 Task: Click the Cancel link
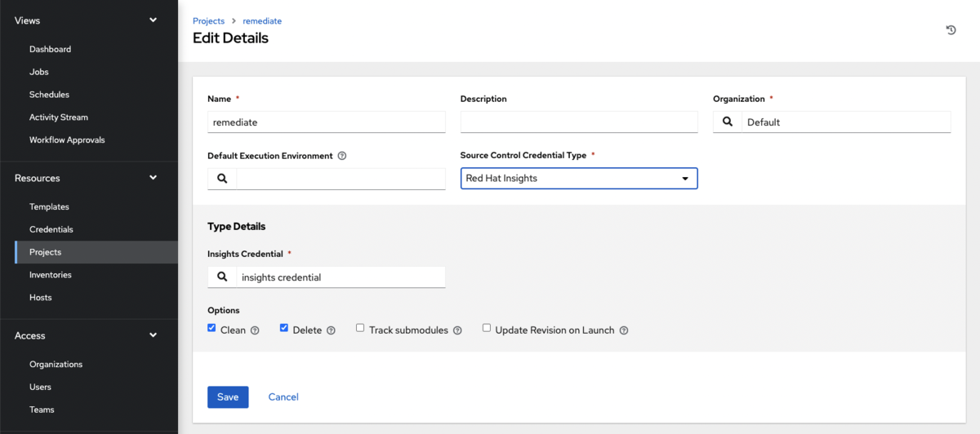tap(283, 397)
